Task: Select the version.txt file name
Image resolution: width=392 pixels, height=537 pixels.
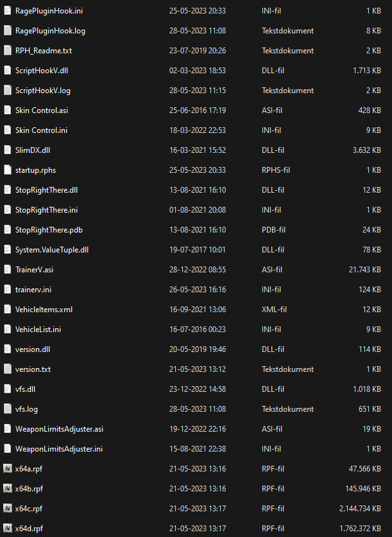Action: (33, 369)
